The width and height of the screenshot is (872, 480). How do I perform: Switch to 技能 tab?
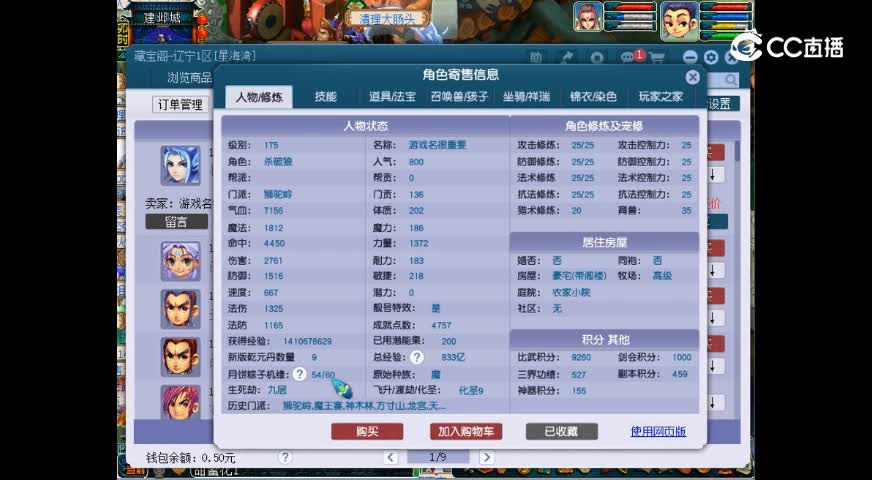(326, 97)
